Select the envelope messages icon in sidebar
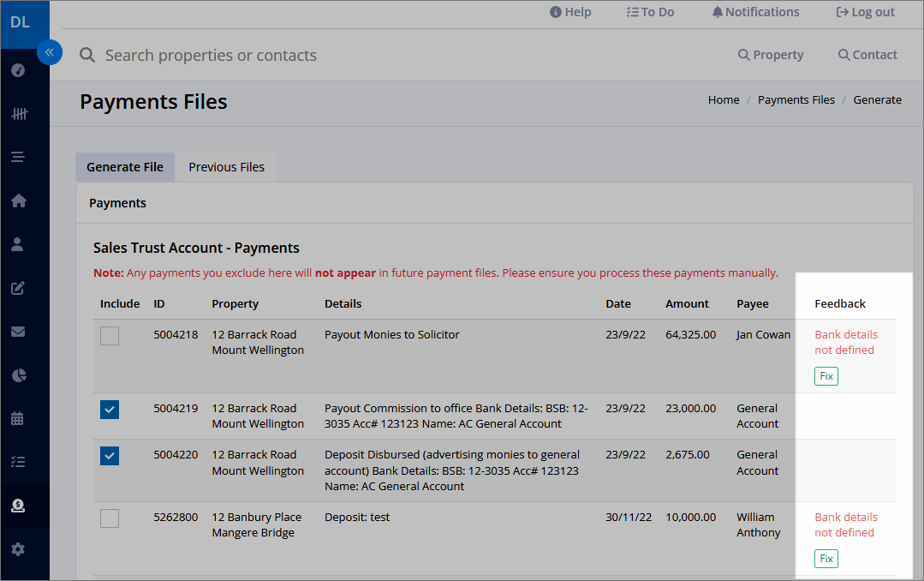924x581 pixels. tap(18, 332)
